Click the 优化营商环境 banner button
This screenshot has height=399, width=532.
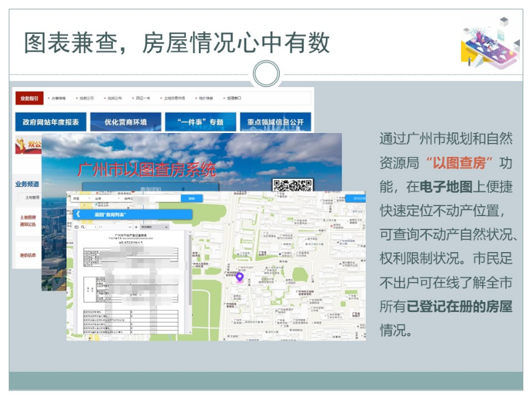130,122
